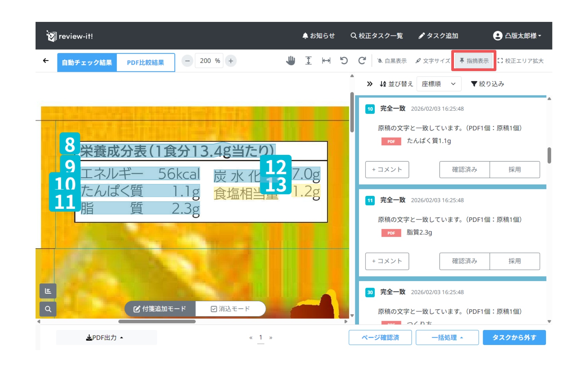Viewport: 588px width, 372px height.
Task: Click the list panel icon above search
Action: [48, 291]
